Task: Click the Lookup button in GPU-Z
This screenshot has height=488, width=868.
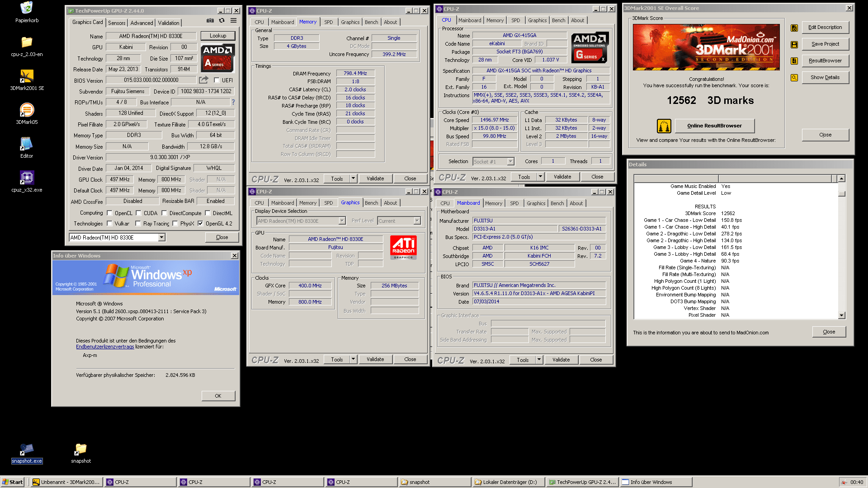Action: (x=218, y=36)
